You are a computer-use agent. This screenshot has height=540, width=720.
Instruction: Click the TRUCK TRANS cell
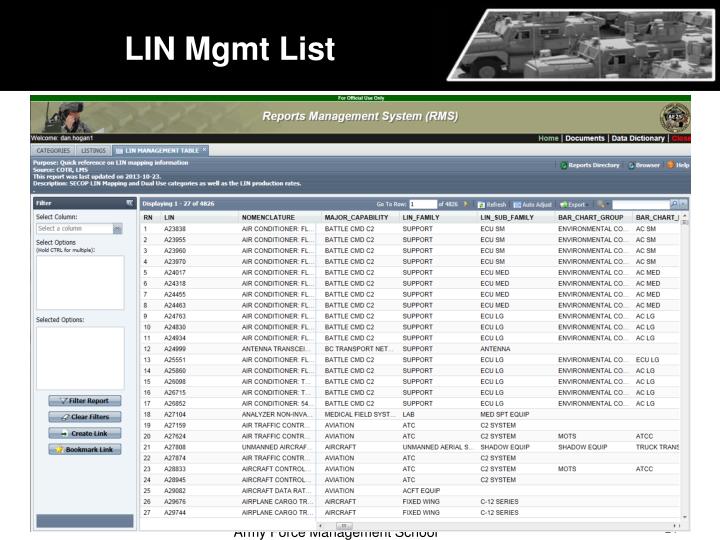click(x=657, y=447)
